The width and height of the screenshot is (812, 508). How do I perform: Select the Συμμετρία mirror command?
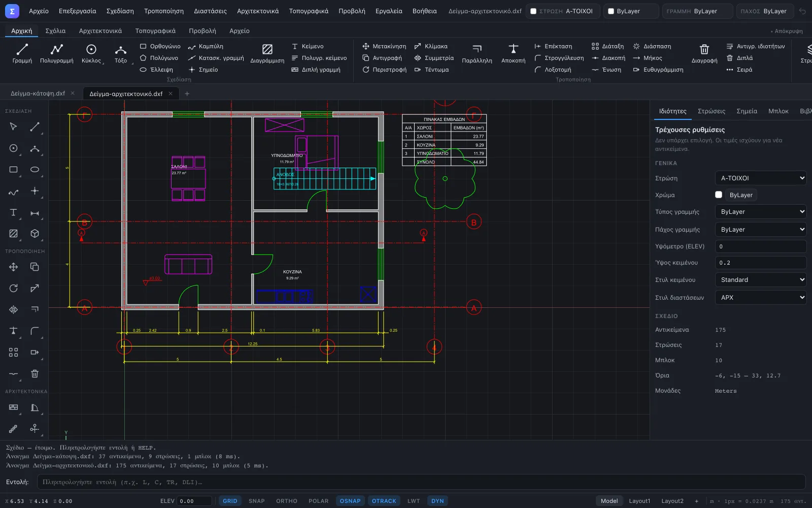click(x=434, y=58)
